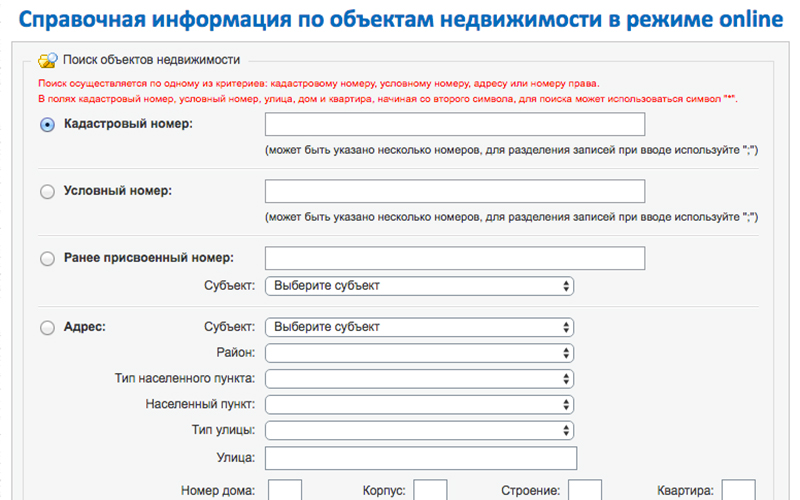Image resolution: width=800 pixels, height=500 pixels.
Task: Click the search icon beside Поиск объектов недвижимости
Action: [47, 60]
